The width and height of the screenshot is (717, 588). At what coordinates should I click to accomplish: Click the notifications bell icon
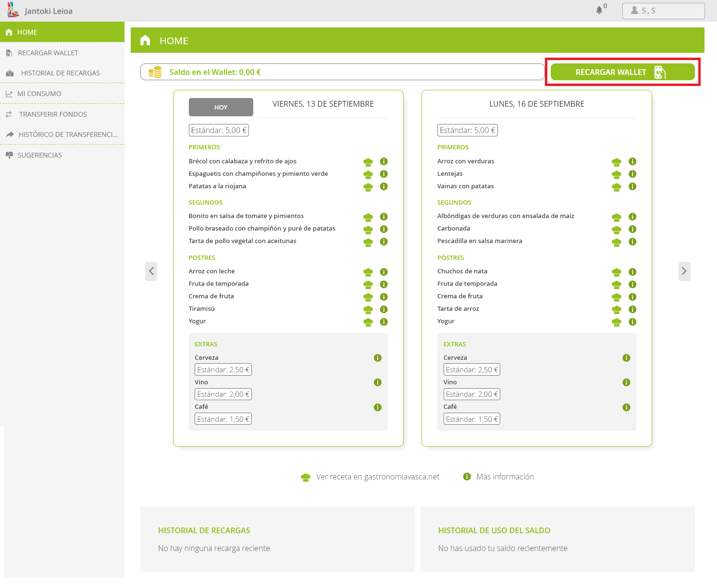click(599, 10)
